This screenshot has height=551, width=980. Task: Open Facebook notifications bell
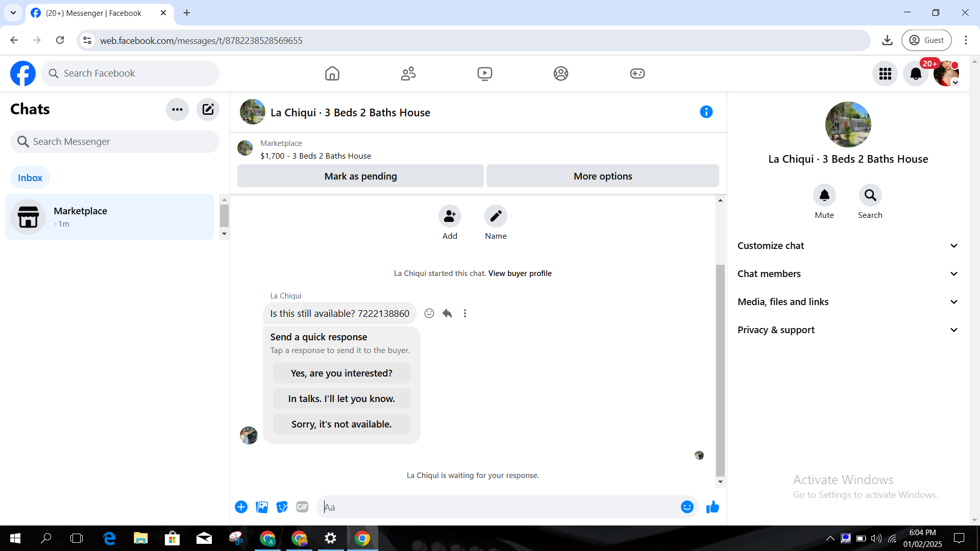click(x=916, y=73)
